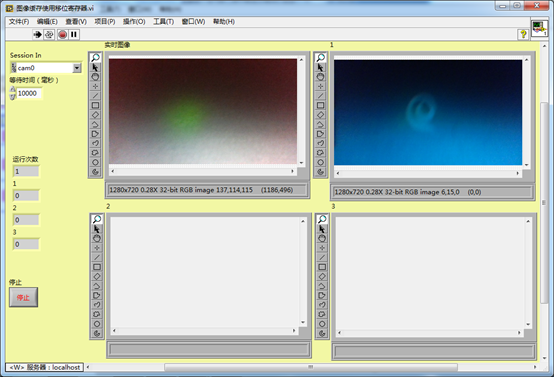Select the Line tool in the live image palette
The height and width of the screenshot is (377, 554).
coord(95,96)
